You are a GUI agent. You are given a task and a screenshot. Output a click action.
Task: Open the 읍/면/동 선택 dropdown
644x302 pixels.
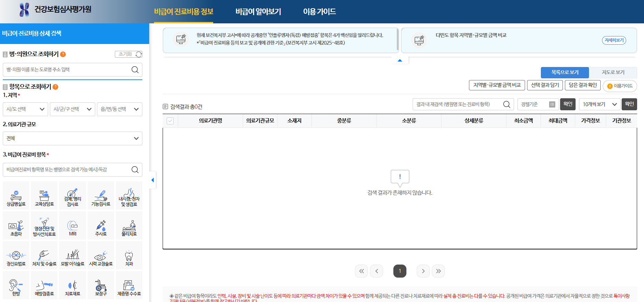coord(120,109)
